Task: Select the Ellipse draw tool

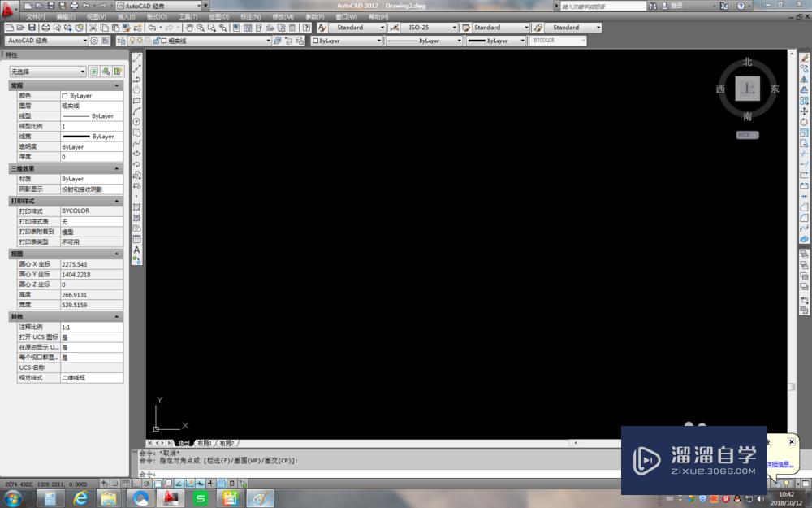Action: [x=136, y=154]
